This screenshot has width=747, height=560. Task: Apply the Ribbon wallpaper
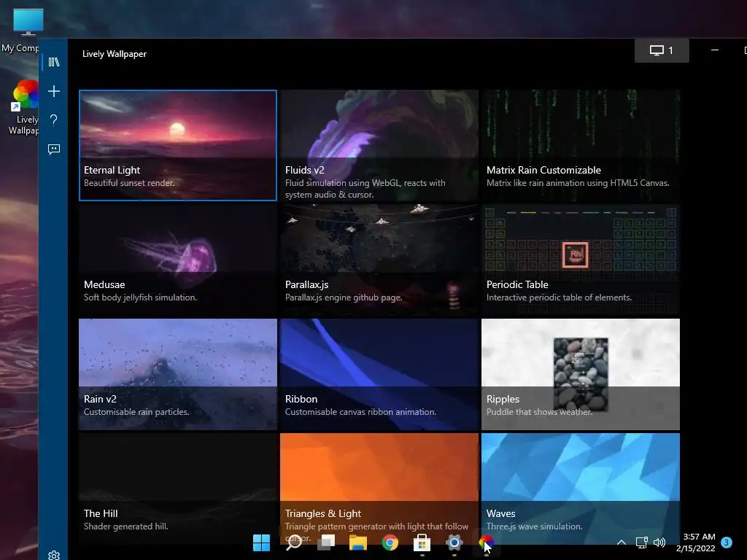[x=379, y=374]
